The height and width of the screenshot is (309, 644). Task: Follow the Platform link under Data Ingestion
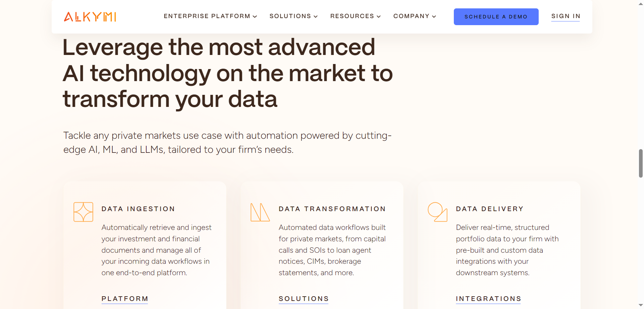pyautogui.click(x=124, y=299)
